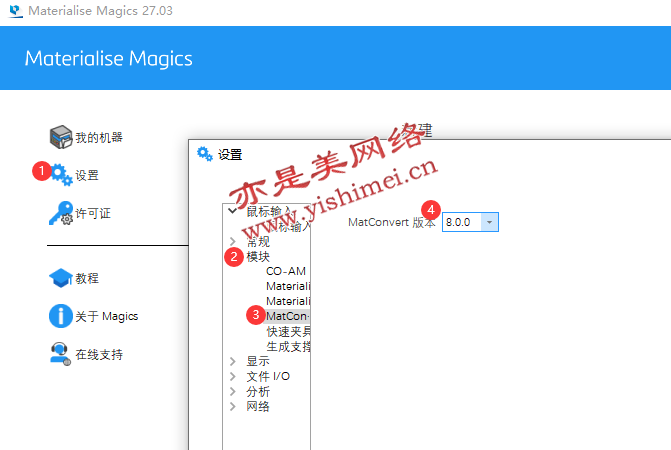Click the Materialise Magics header title
The width and height of the screenshot is (671, 450).
pyautogui.click(x=109, y=59)
